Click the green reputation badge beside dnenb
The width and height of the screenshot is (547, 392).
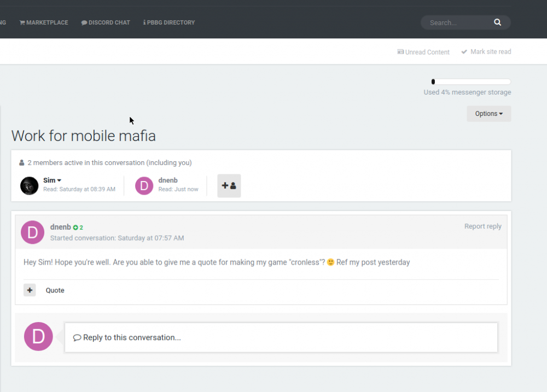pyautogui.click(x=78, y=227)
